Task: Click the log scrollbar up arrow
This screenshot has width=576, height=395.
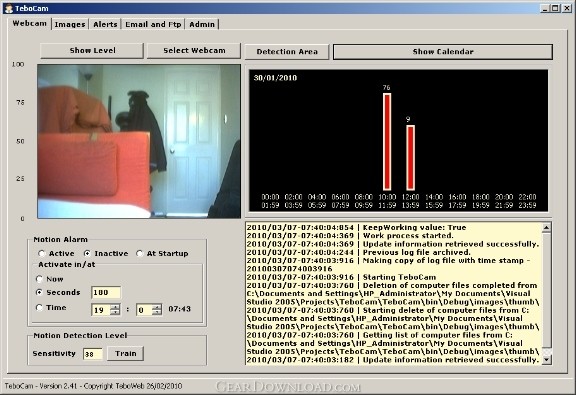Action: click(547, 228)
